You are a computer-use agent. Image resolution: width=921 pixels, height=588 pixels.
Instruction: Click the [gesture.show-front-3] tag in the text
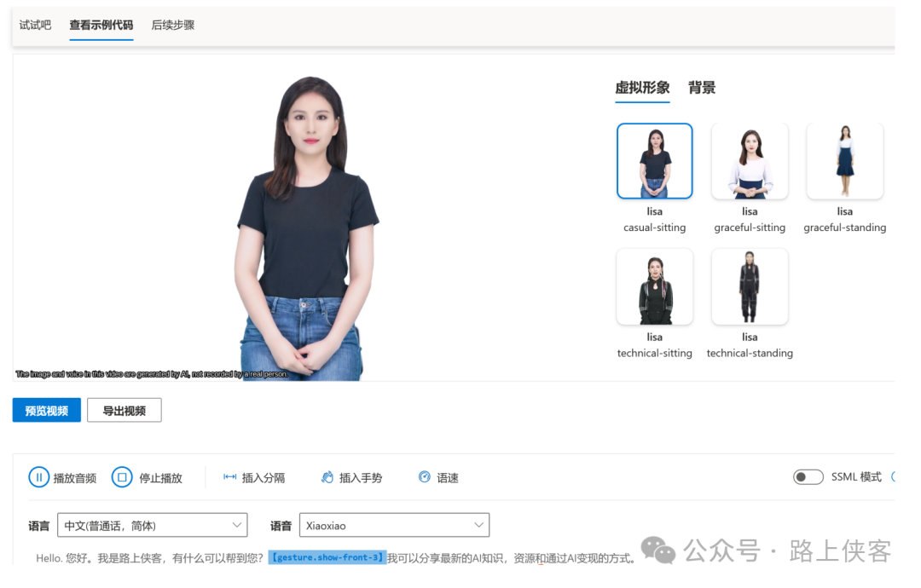tap(327, 557)
